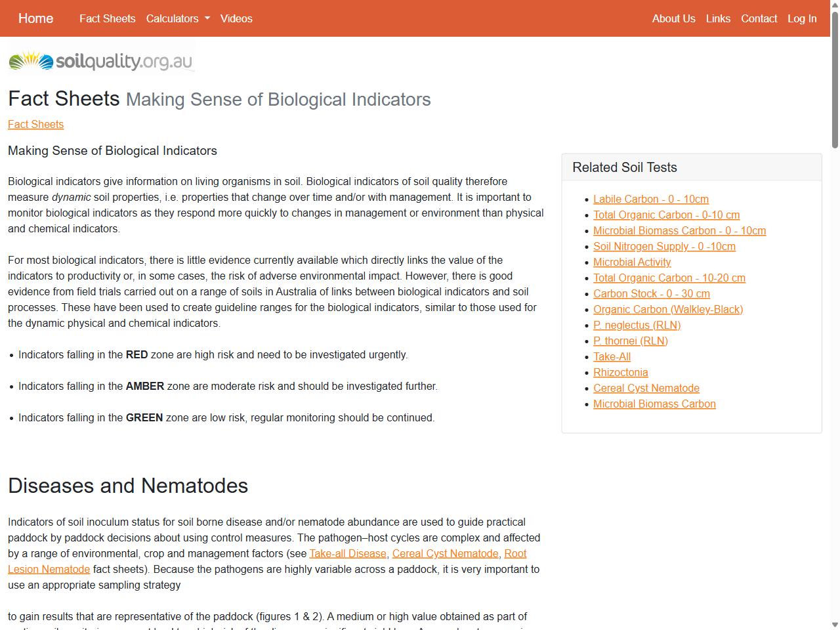Open the Take-All related soil test
This screenshot has width=840, height=630.
click(x=611, y=356)
